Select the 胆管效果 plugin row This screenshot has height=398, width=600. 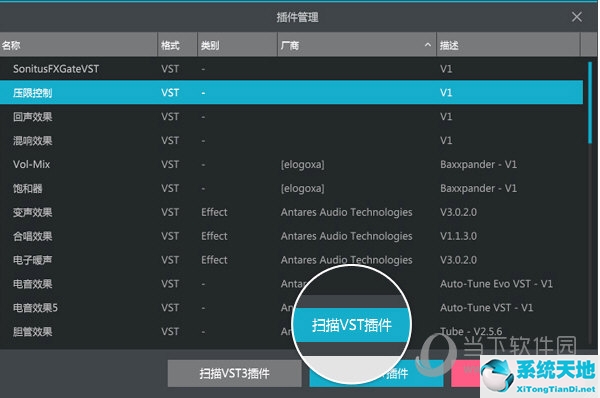(x=291, y=331)
